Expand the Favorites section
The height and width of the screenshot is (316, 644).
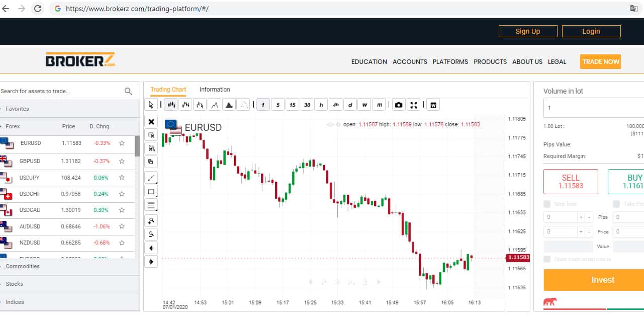[x=17, y=109]
